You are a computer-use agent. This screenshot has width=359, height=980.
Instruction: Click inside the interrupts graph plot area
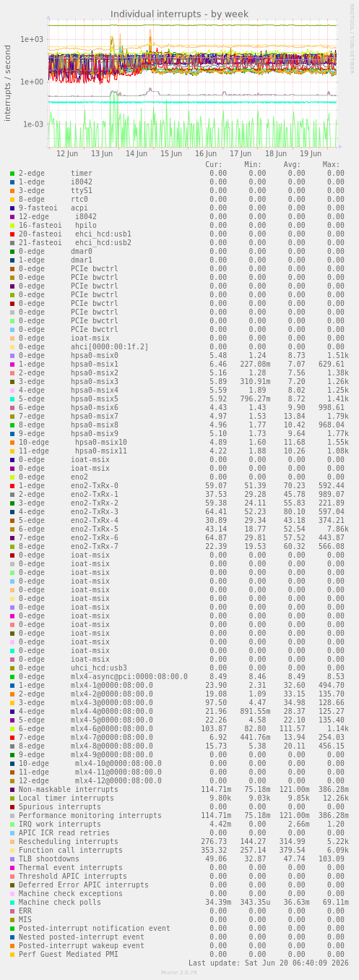pyautogui.click(x=193, y=82)
